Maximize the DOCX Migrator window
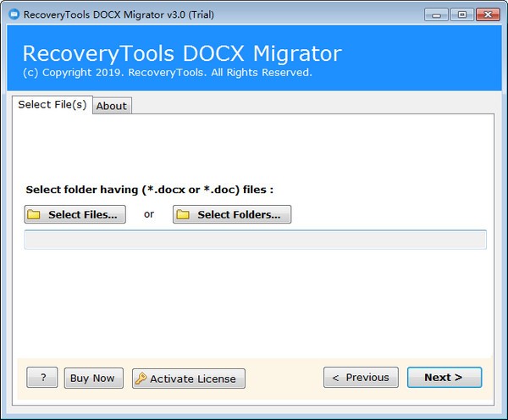 point(462,14)
